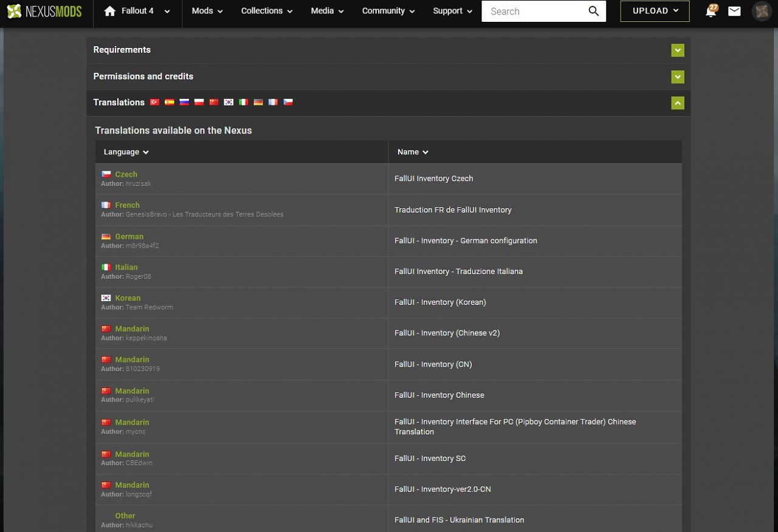Click the Czech flag in the Translations header

click(288, 102)
